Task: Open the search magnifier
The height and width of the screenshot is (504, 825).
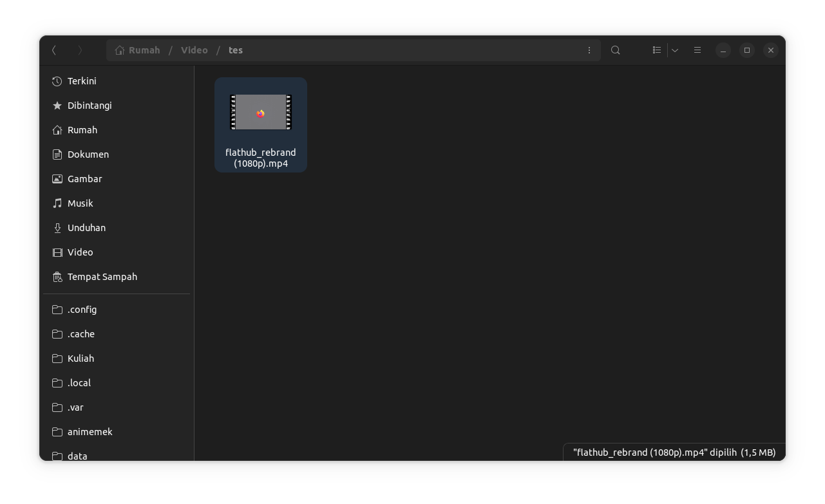Action: tap(616, 50)
